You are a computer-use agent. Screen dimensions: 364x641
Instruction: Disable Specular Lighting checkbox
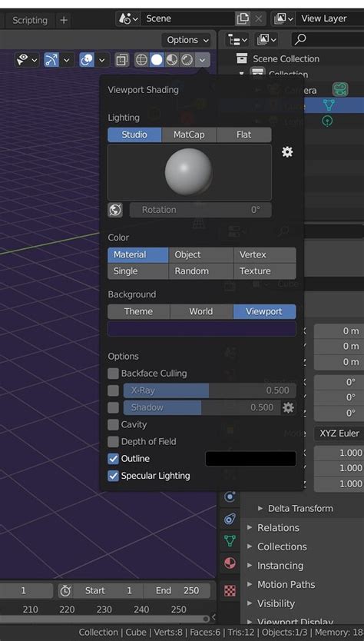click(x=113, y=476)
